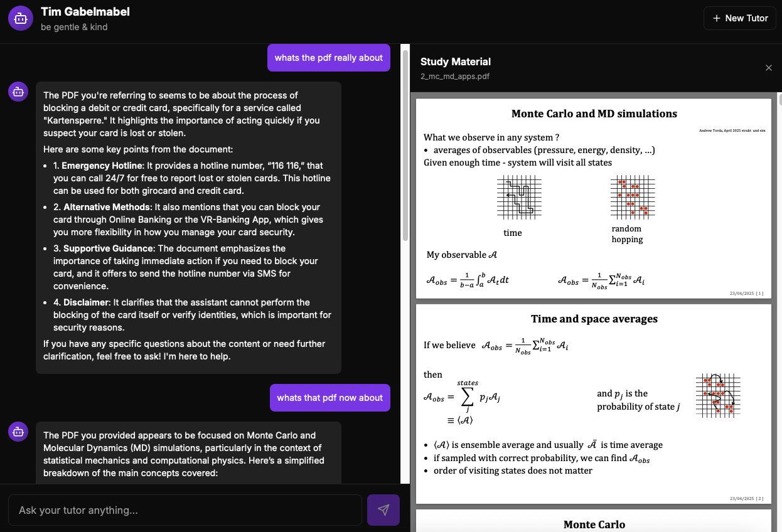This screenshot has height=532, width=782.
Task: Focus the "Ask your tutor anything..." input
Action: [185, 510]
